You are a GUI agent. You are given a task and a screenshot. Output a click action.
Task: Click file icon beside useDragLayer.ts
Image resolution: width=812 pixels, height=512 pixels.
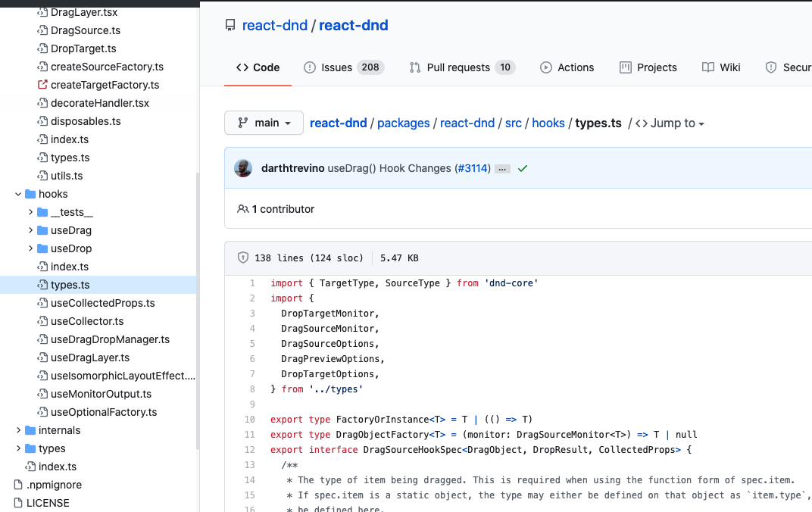[42, 357]
